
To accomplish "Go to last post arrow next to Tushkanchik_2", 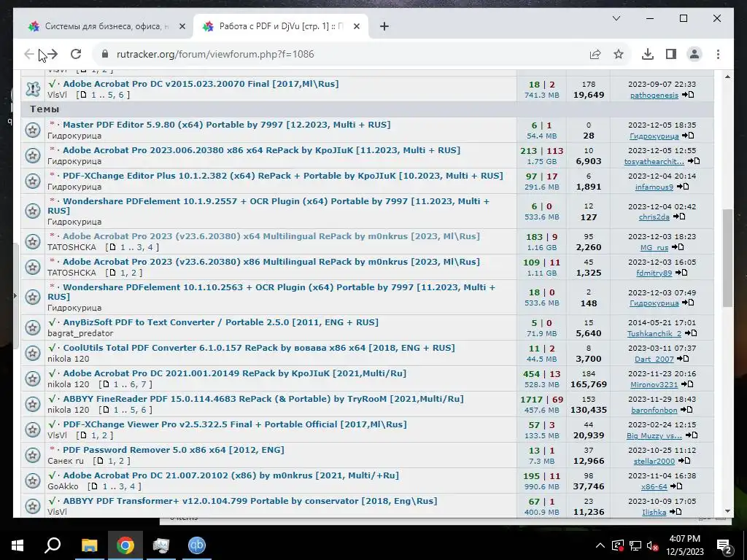I will coord(691,333).
